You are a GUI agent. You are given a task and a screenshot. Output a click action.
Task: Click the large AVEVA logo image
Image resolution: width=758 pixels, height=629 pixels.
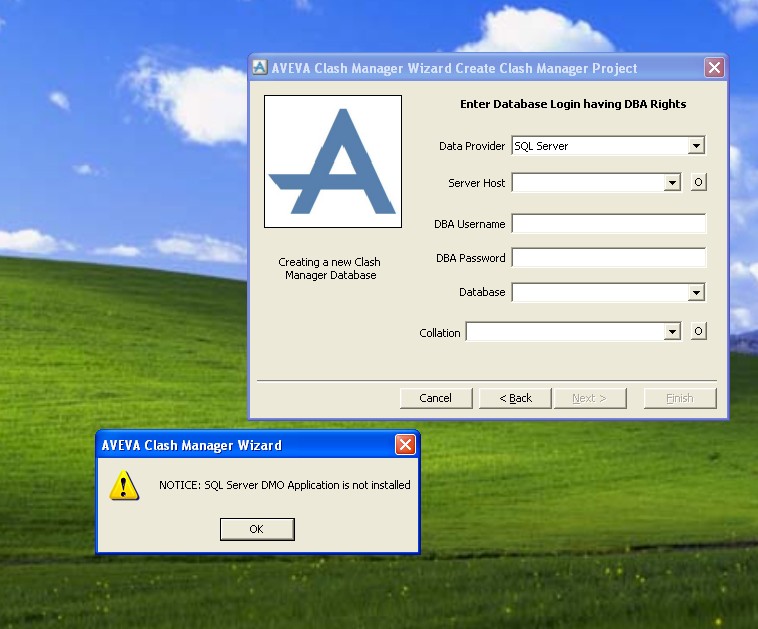click(x=333, y=161)
